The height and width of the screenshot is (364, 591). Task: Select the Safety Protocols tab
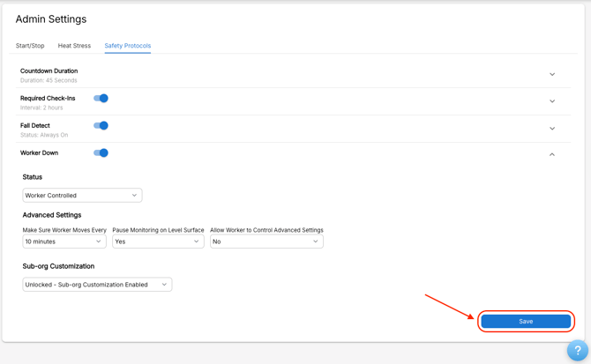tap(127, 46)
